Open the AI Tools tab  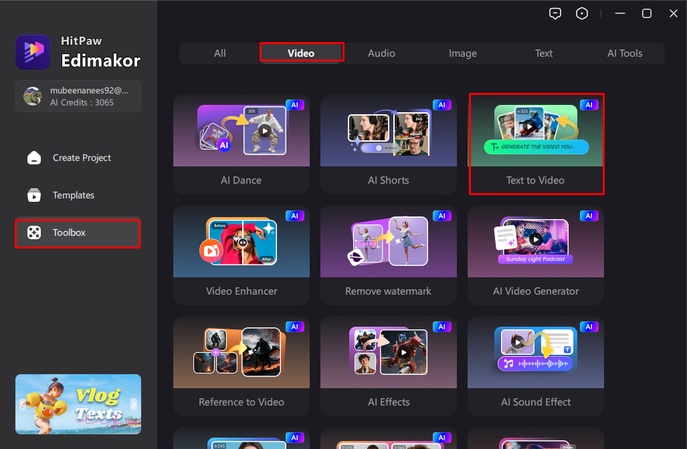(x=624, y=53)
